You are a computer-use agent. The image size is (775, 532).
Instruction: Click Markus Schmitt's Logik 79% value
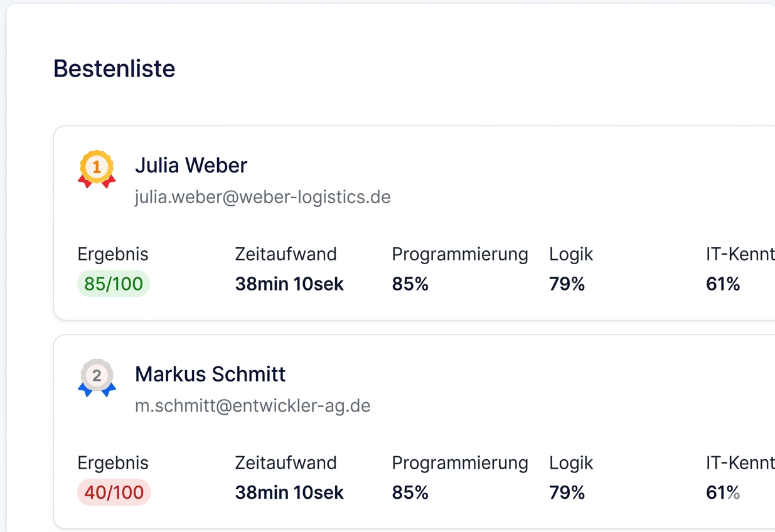click(567, 492)
